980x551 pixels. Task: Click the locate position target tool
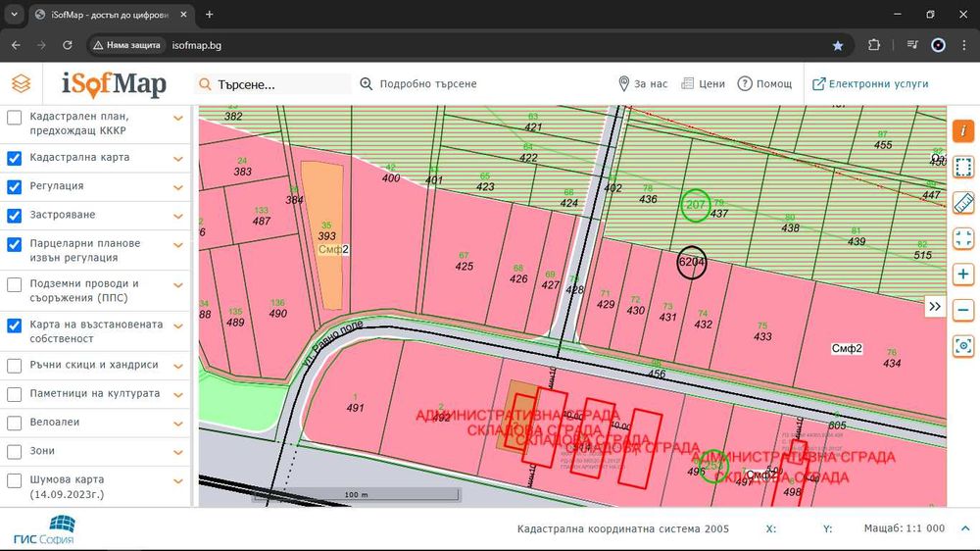tap(963, 346)
